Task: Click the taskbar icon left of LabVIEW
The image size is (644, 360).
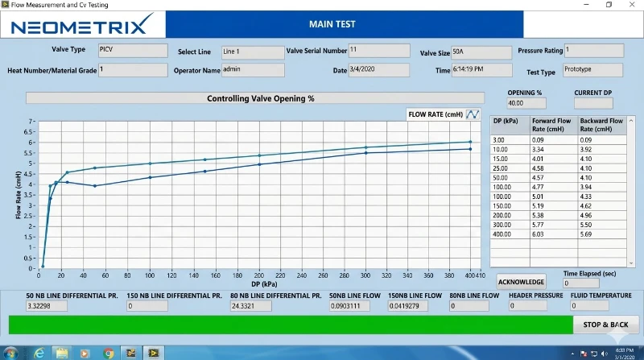Action: tap(131, 353)
